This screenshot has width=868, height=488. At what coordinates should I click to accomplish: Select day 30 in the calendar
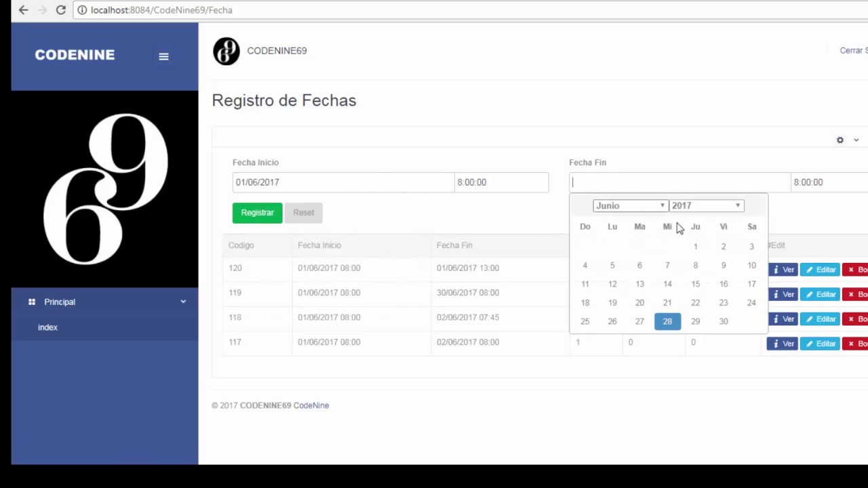click(x=724, y=321)
